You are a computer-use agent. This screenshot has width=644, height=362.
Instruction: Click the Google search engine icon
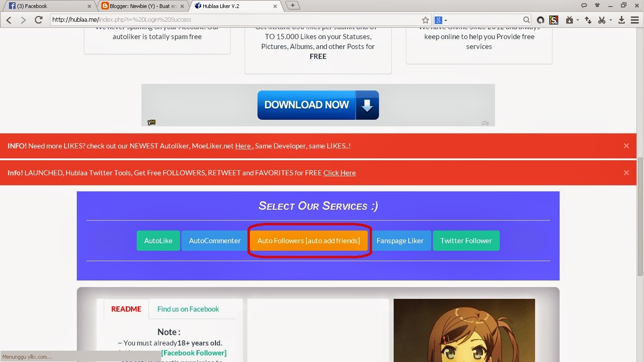coord(438,20)
